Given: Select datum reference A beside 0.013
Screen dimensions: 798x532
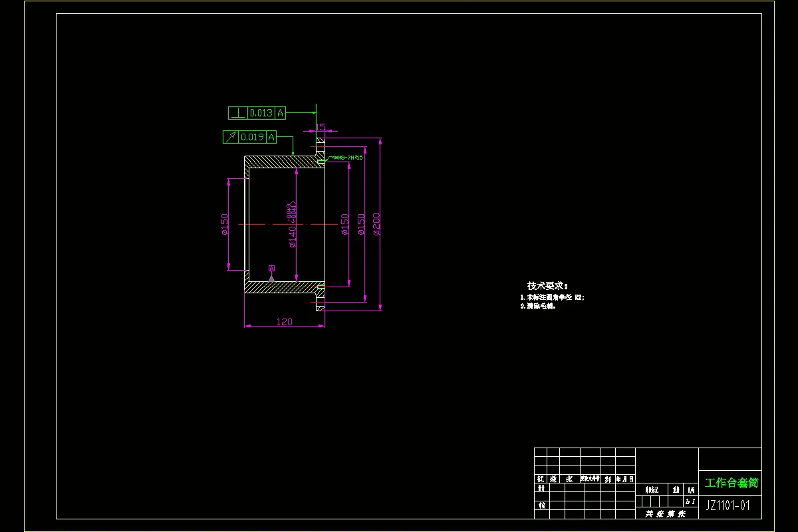Looking at the screenshot, I should [x=281, y=113].
